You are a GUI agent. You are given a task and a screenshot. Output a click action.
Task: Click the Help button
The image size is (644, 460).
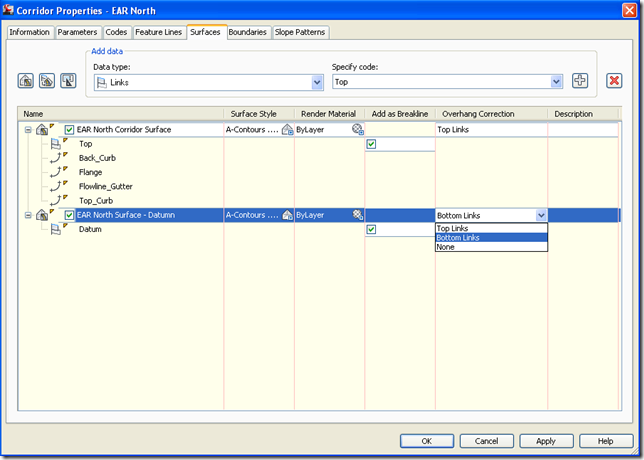point(606,441)
